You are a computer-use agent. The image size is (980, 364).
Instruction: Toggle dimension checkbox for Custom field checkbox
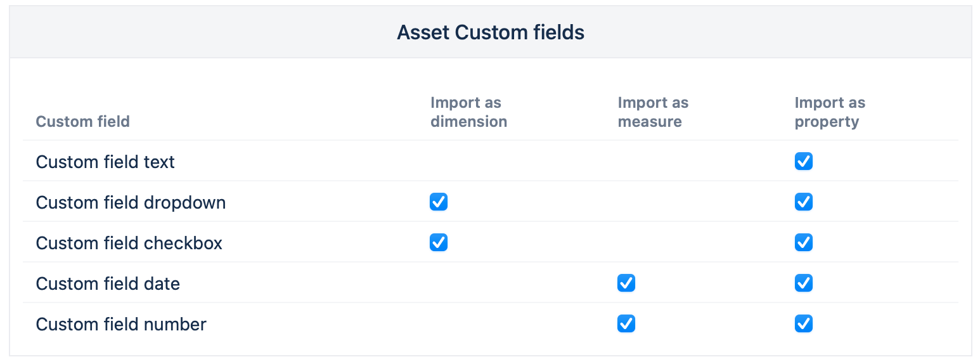point(438,243)
